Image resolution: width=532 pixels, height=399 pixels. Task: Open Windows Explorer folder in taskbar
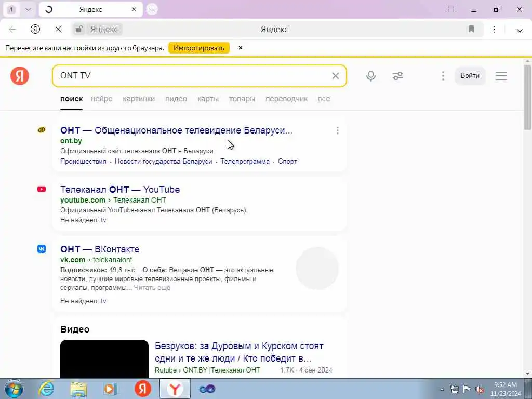[x=78, y=389]
